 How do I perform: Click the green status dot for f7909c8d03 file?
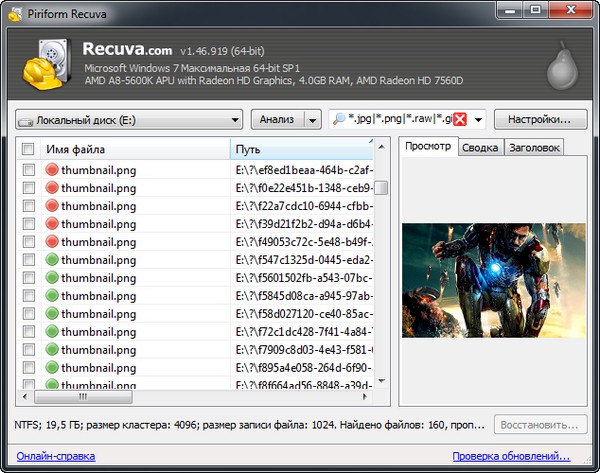pos(52,349)
